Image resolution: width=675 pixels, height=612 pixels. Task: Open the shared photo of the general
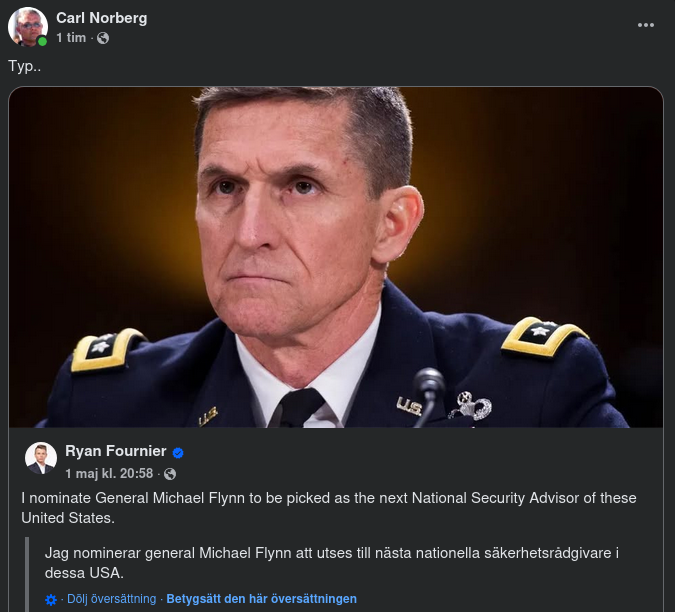pyautogui.click(x=336, y=257)
